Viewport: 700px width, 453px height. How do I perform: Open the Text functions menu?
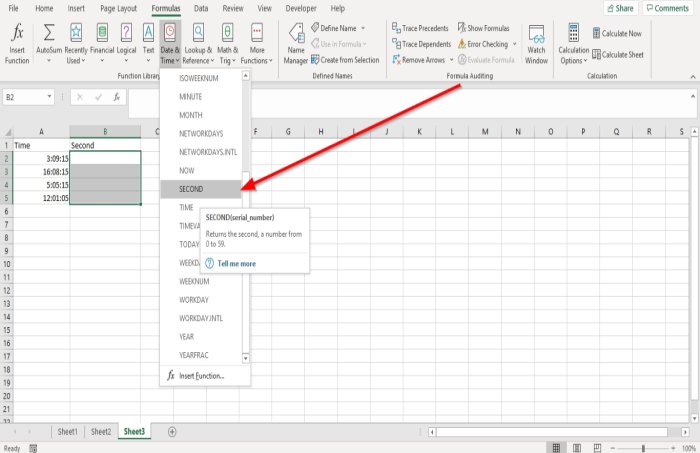(148, 44)
